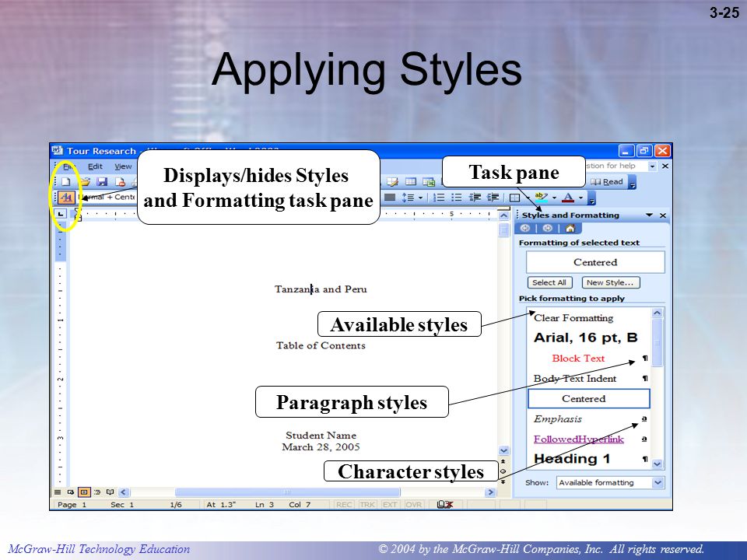Image resolution: width=747 pixels, height=560 pixels.
Task: Click document vertical scrollbar up arrow
Action: point(503,215)
